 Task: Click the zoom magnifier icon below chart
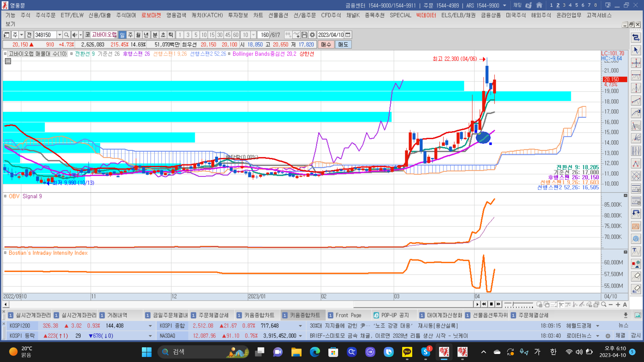click(x=604, y=304)
